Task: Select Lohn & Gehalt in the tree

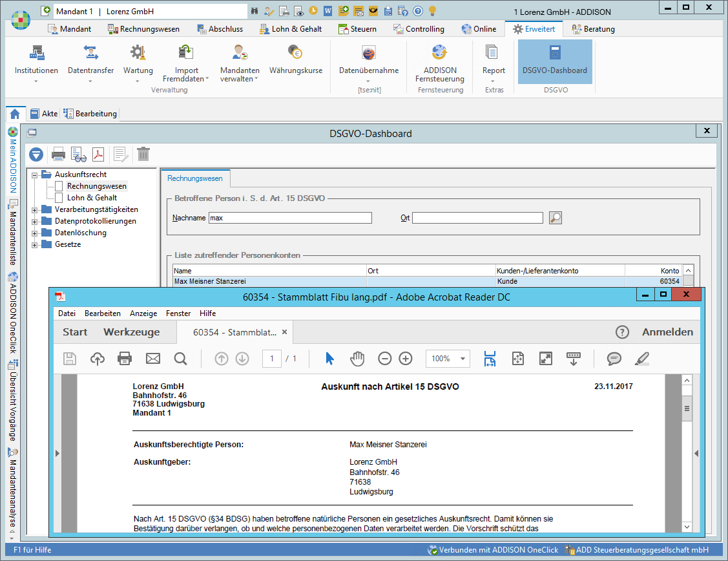Action: (92, 198)
